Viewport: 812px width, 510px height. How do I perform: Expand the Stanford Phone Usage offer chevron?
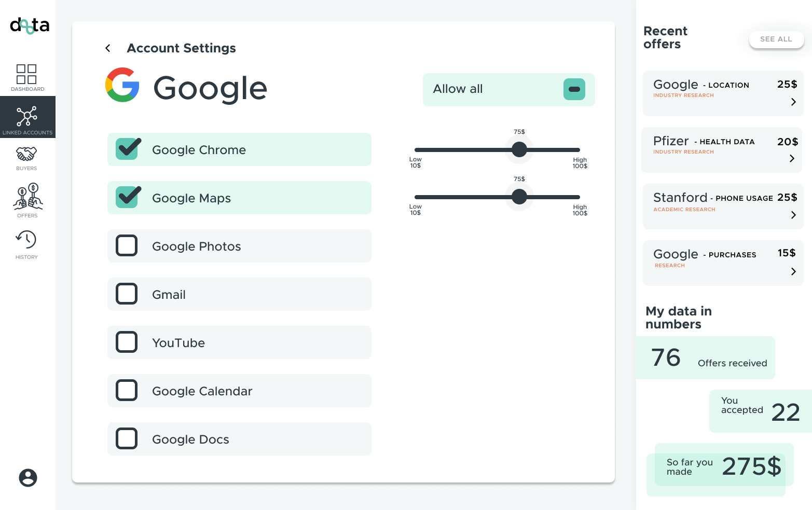click(x=793, y=215)
